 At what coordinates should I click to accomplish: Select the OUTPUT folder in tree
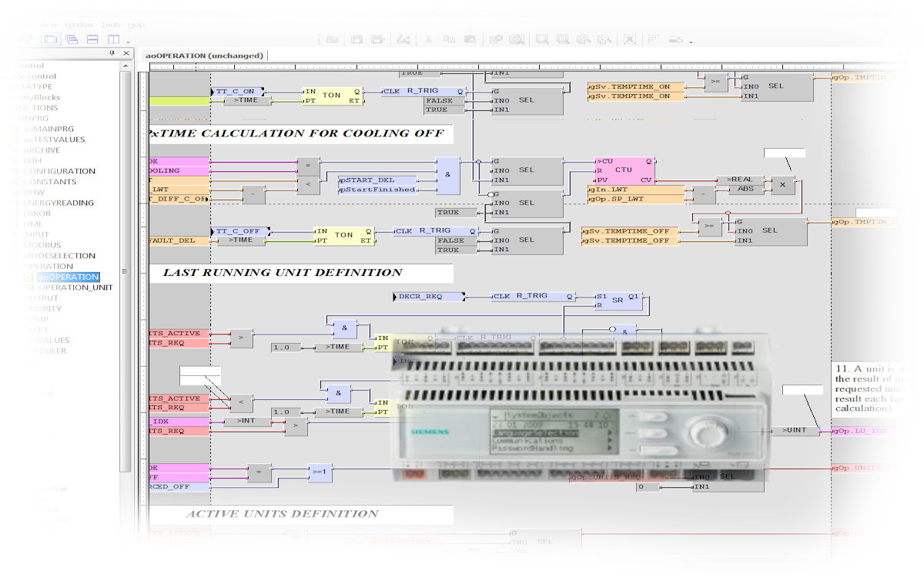tap(41, 297)
